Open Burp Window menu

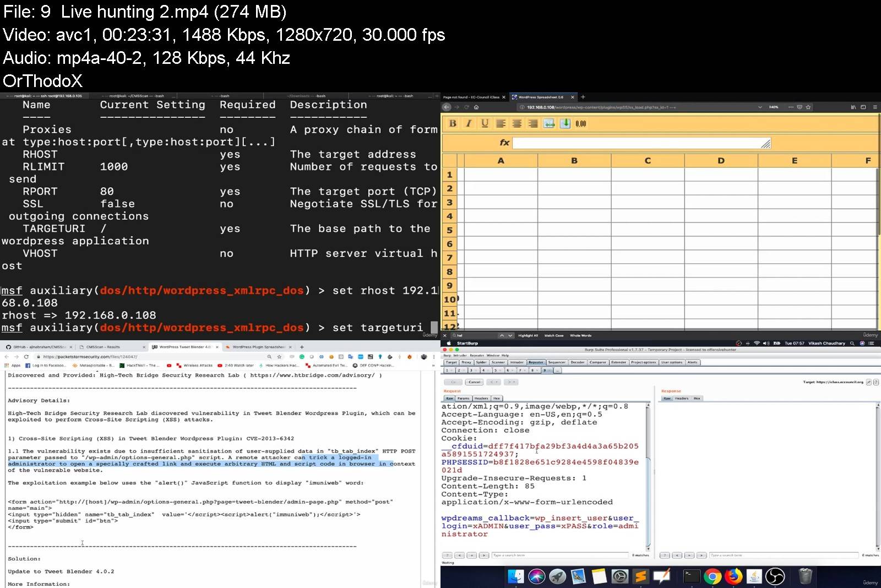493,356
